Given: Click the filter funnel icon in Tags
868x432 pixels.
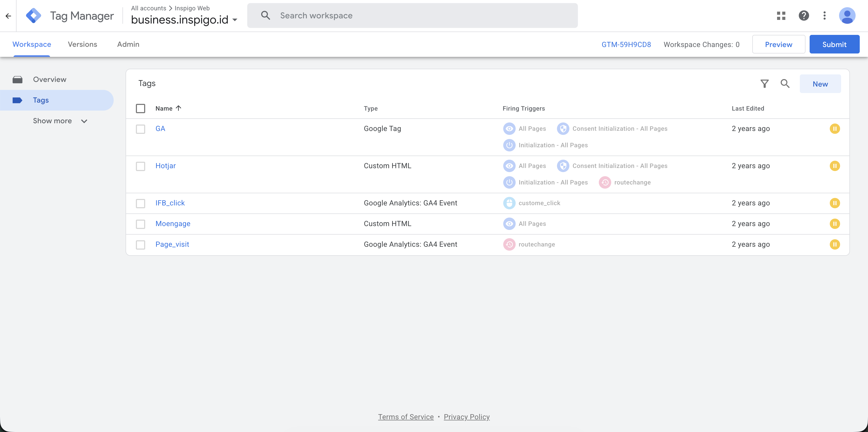Looking at the screenshot, I should [x=765, y=83].
